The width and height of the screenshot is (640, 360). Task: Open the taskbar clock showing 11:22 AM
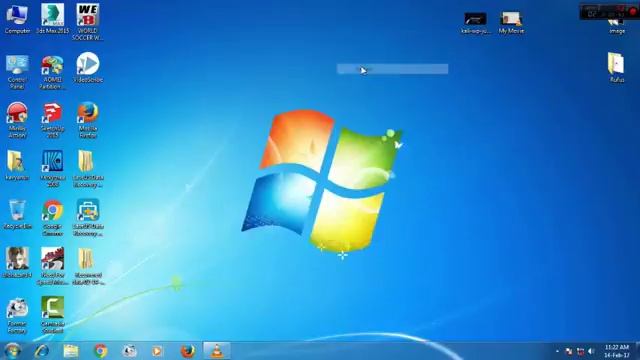pyautogui.click(x=616, y=351)
